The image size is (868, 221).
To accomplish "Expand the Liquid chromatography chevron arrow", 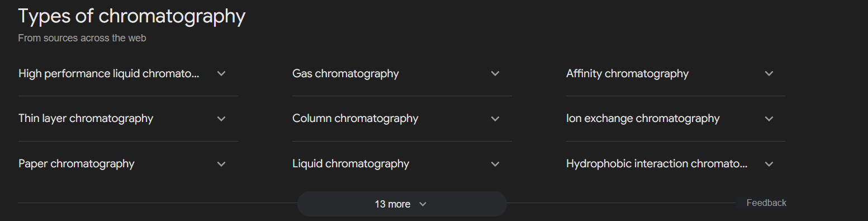I will click(x=495, y=164).
